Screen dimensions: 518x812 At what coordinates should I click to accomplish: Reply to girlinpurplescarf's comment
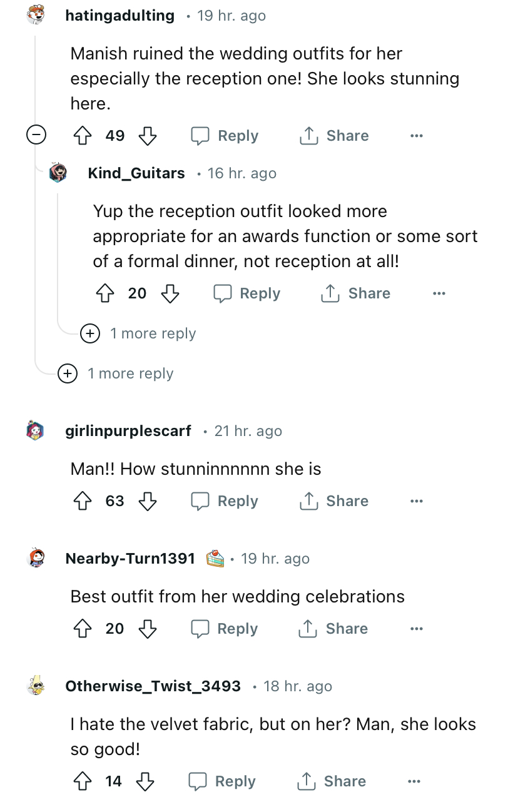pyautogui.click(x=225, y=501)
